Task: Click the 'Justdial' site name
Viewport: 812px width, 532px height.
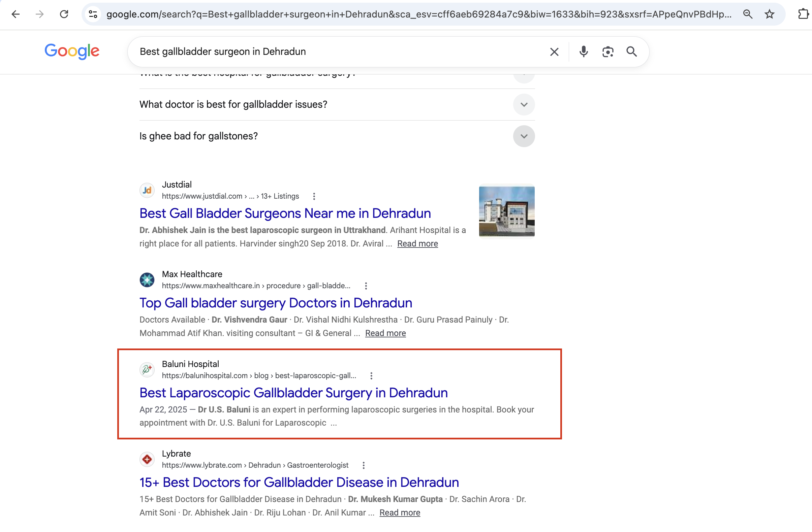Action: [177, 185]
